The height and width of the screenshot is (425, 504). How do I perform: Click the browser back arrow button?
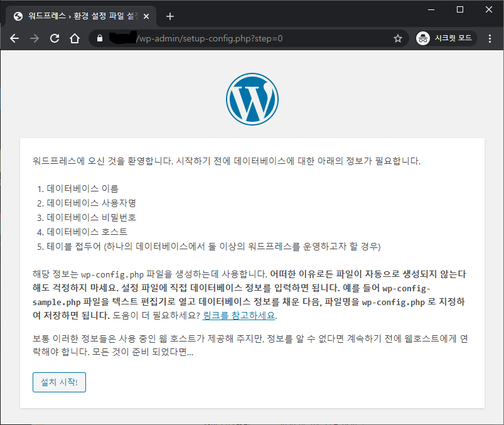15,38
